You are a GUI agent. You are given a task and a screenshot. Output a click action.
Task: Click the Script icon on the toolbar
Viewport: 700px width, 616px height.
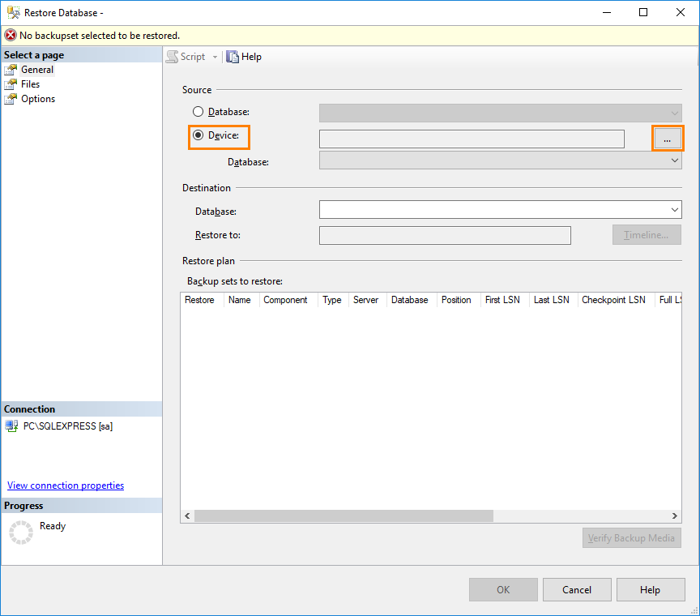(x=173, y=57)
